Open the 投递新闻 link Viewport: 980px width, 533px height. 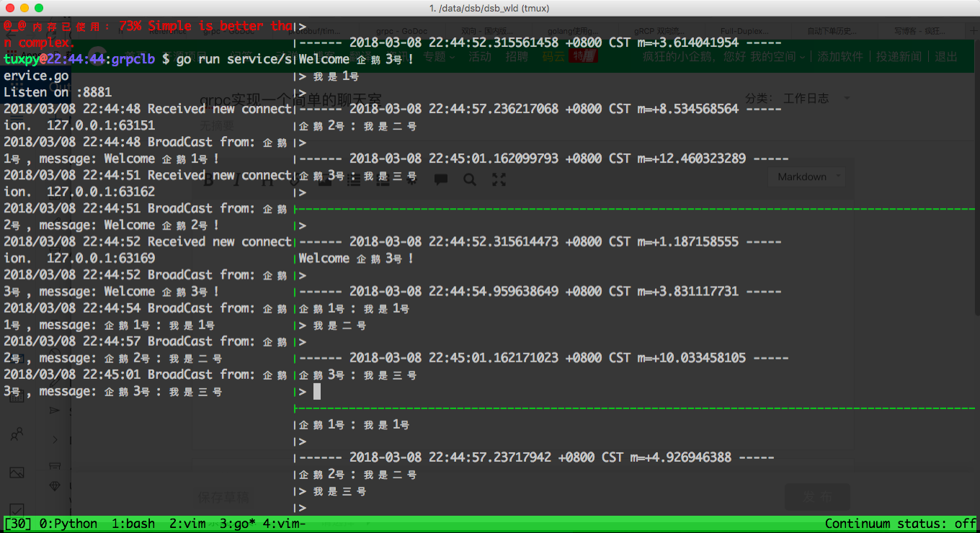pyautogui.click(x=899, y=57)
